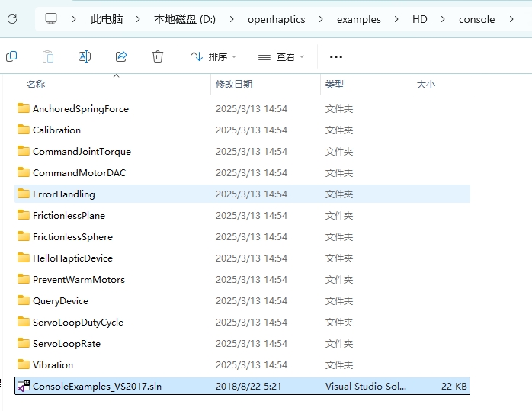This screenshot has width=532, height=411.
Task: Click the Share icon in the toolbar
Action: 121,56
